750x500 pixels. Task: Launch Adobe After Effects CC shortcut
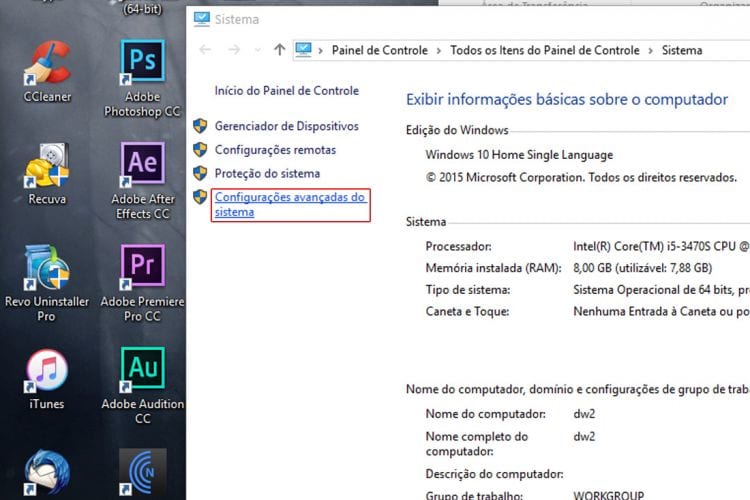pyautogui.click(x=143, y=181)
